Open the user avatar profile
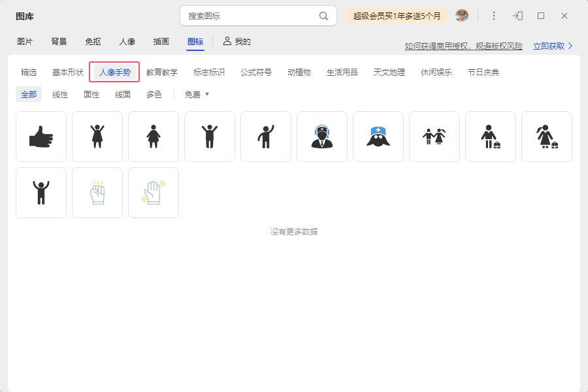This screenshot has width=588, height=392. pos(462,16)
